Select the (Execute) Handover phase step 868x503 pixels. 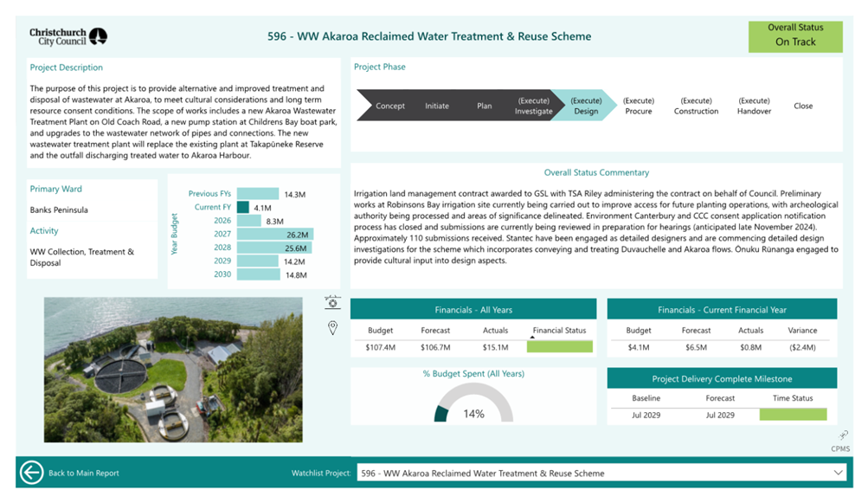coord(754,106)
